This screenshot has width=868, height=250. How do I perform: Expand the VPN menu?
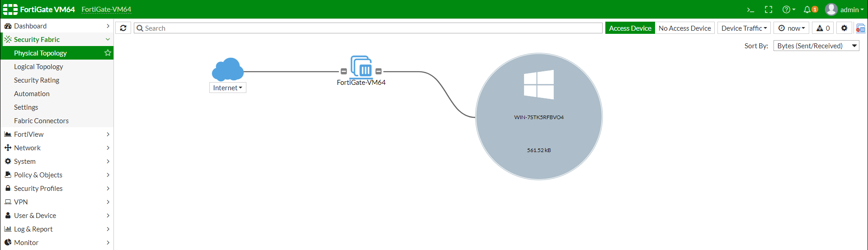57,202
